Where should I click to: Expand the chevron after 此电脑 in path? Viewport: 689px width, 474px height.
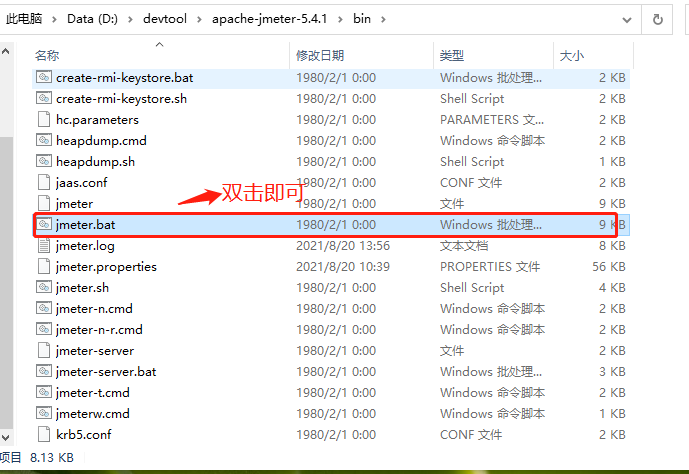point(54,19)
